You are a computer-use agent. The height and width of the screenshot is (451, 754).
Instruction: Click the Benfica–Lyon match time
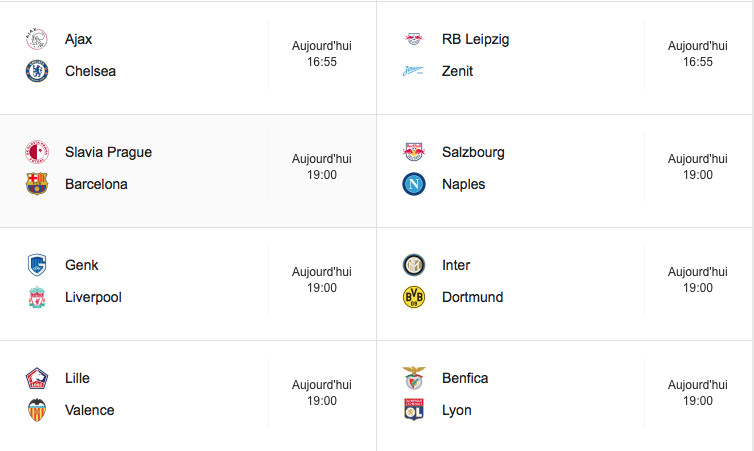click(698, 401)
